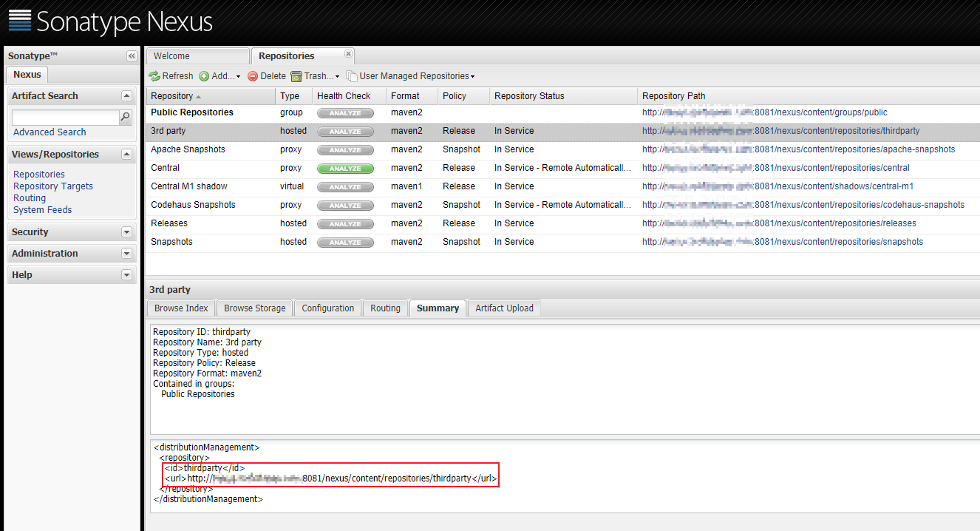Click green Analyze for Central

(345, 169)
